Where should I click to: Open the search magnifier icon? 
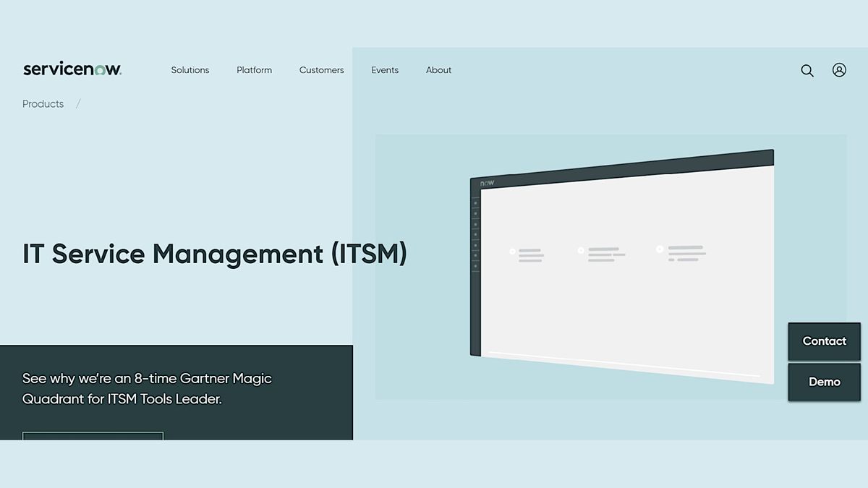point(807,70)
